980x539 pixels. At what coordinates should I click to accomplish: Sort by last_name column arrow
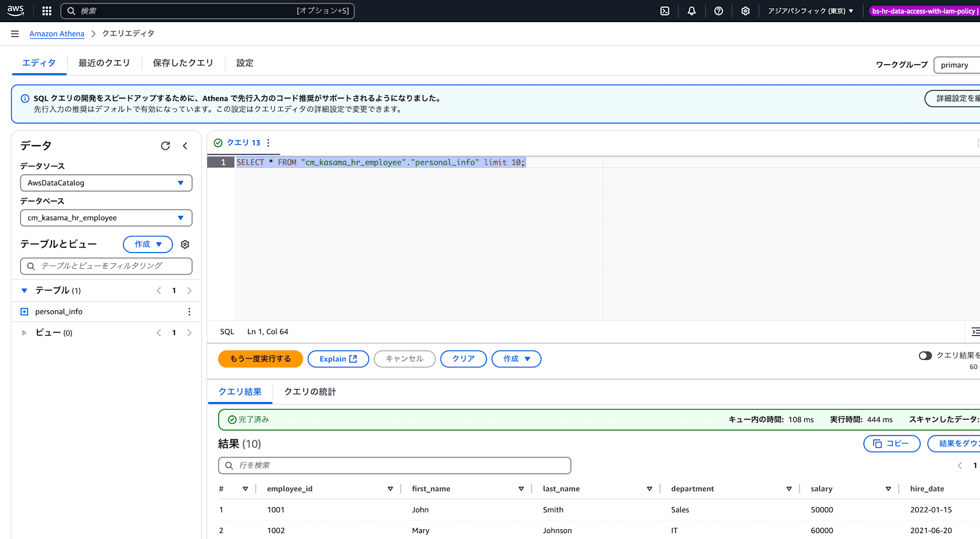click(649, 489)
